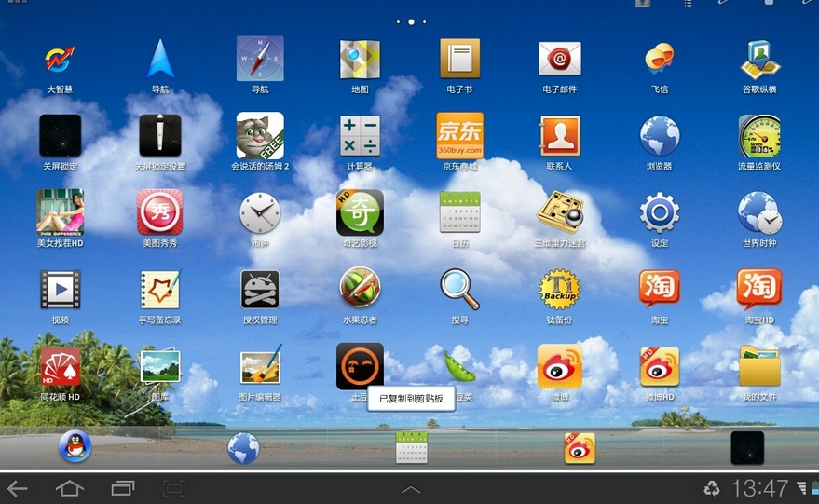Tap the Home button in the navigation bar
This screenshot has width=819, height=504.
(x=70, y=488)
